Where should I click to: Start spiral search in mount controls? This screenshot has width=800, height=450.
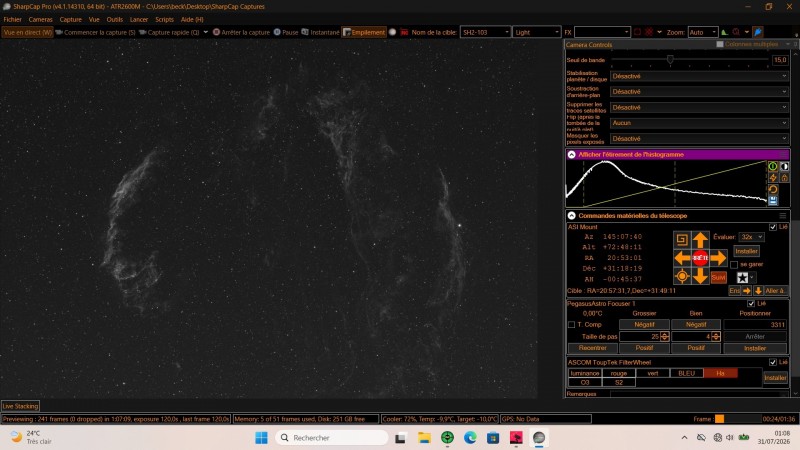(682, 240)
